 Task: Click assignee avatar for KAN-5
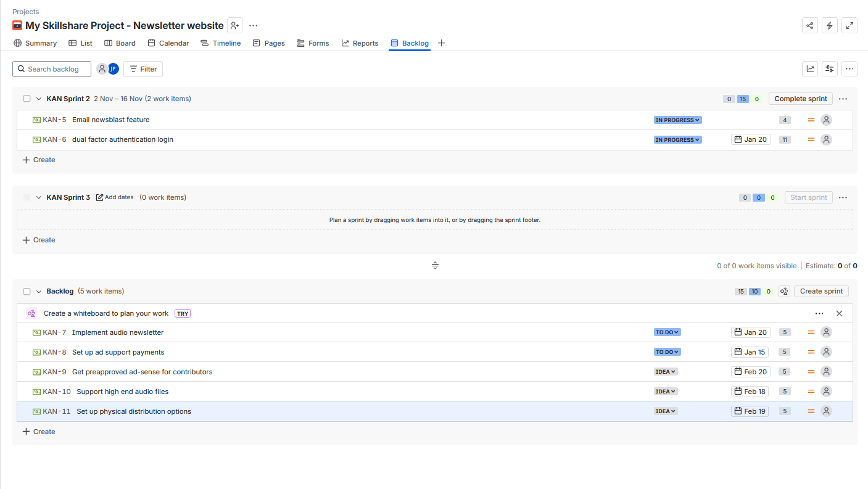pos(827,120)
